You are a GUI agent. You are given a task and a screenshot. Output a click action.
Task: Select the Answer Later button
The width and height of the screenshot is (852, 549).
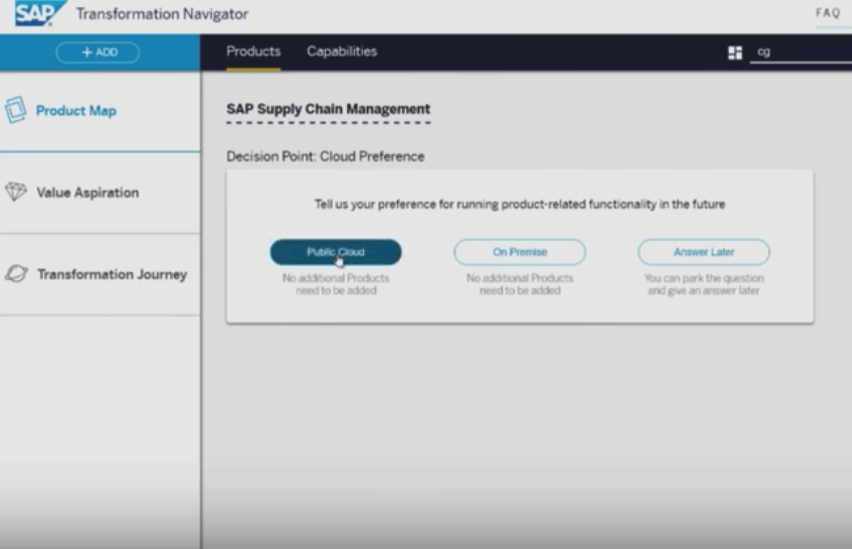tap(704, 252)
